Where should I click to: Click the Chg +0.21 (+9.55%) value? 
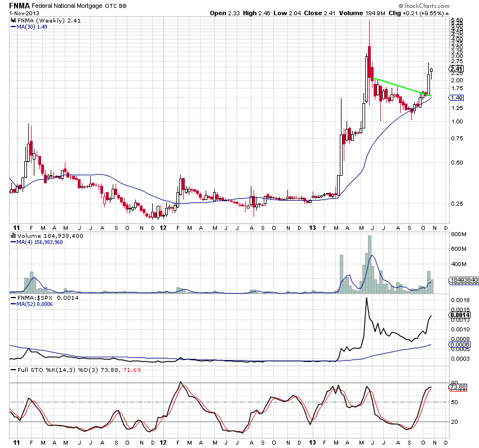416,13
